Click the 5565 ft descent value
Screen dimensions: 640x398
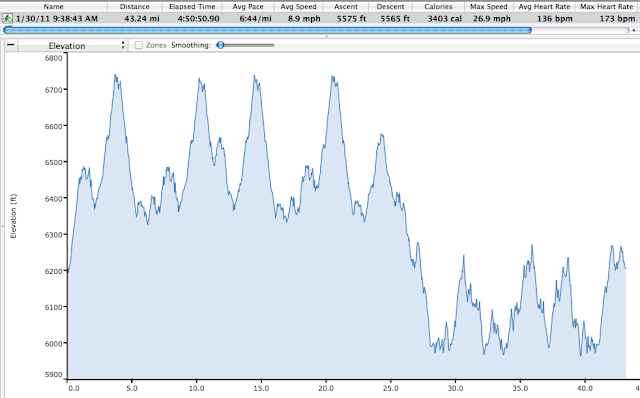(x=395, y=19)
